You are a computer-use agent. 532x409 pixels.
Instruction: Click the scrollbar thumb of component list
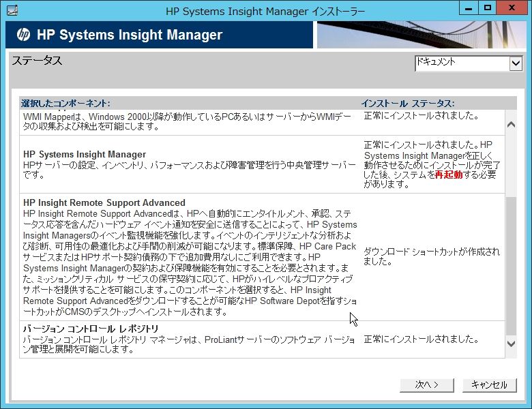point(512,267)
